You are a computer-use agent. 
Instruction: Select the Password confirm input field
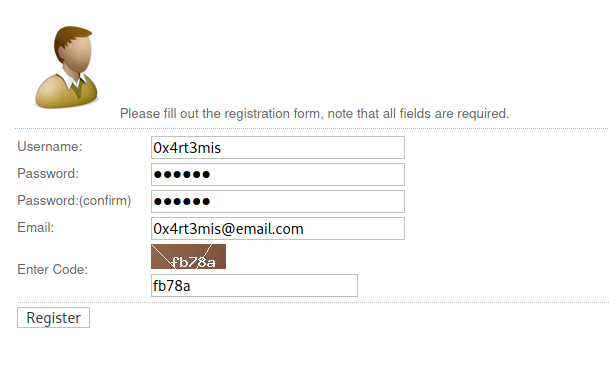click(278, 201)
